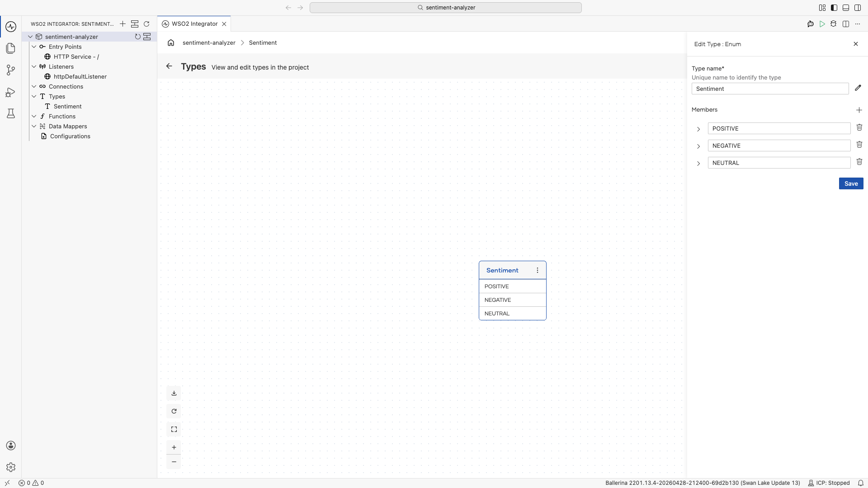Open the Manage gear icon

click(x=11, y=467)
